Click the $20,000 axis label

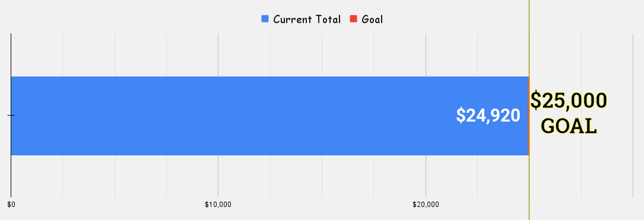click(x=426, y=205)
